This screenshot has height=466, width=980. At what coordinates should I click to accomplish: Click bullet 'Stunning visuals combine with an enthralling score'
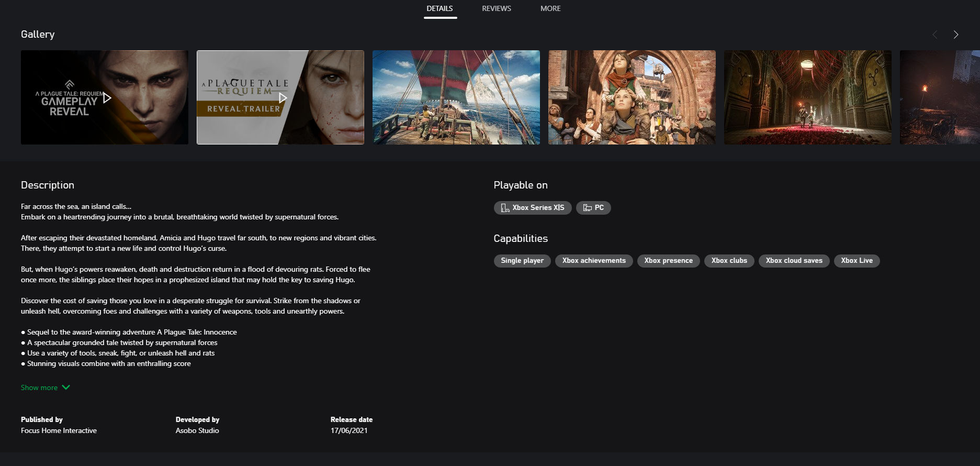coord(106,363)
